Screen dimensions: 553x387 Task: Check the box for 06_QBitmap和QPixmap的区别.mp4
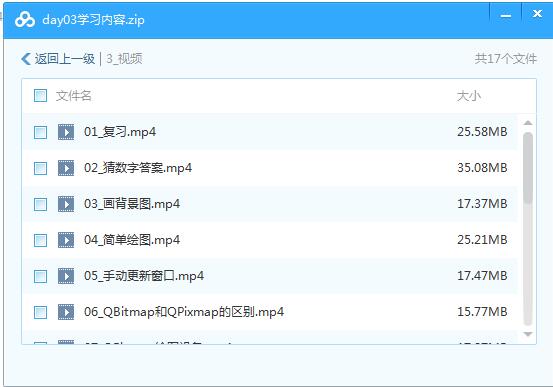click(x=40, y=312)
